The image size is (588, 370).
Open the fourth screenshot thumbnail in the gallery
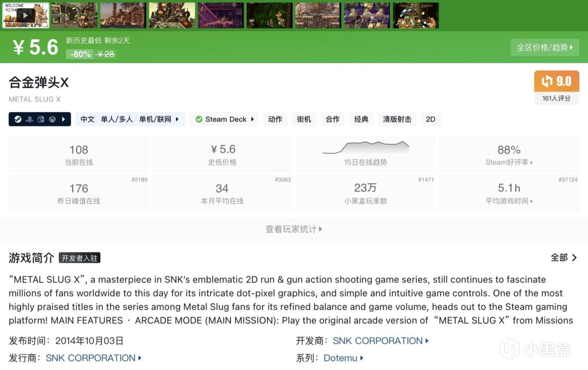172,15
